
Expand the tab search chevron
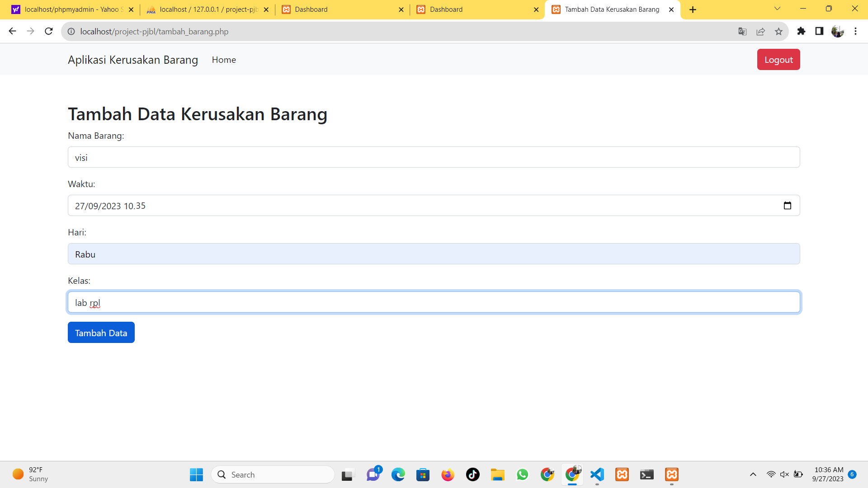(777, 9)
